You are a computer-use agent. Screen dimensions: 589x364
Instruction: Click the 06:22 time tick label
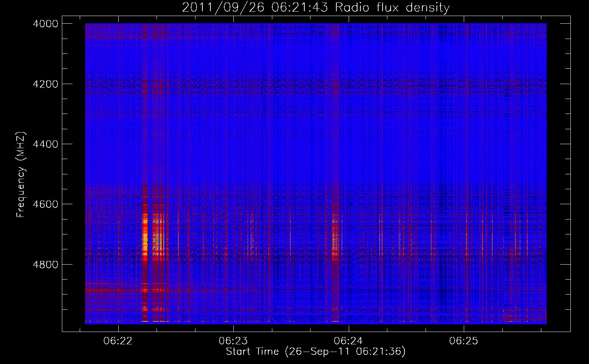(118, 341)
